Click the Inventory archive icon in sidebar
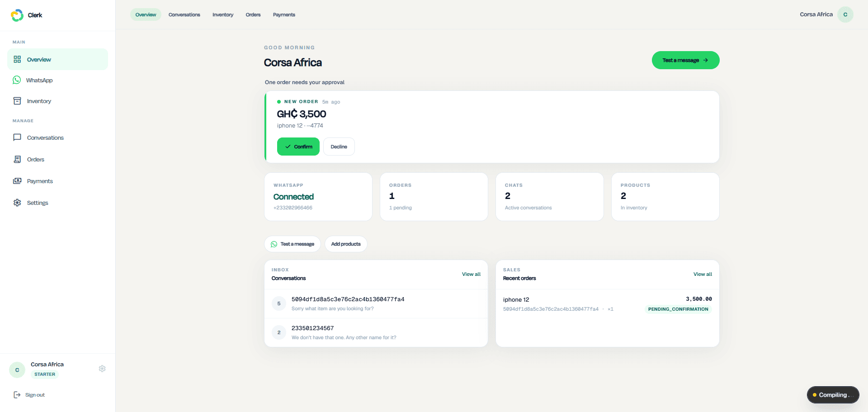The width and height of the screenshot is (868, 412). pos(17,101)
